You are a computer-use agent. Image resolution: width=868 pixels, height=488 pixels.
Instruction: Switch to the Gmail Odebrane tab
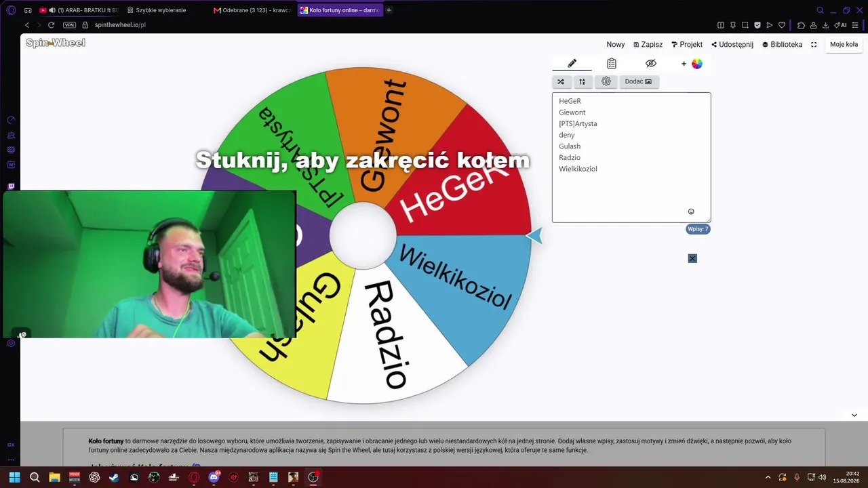(252, 10)
